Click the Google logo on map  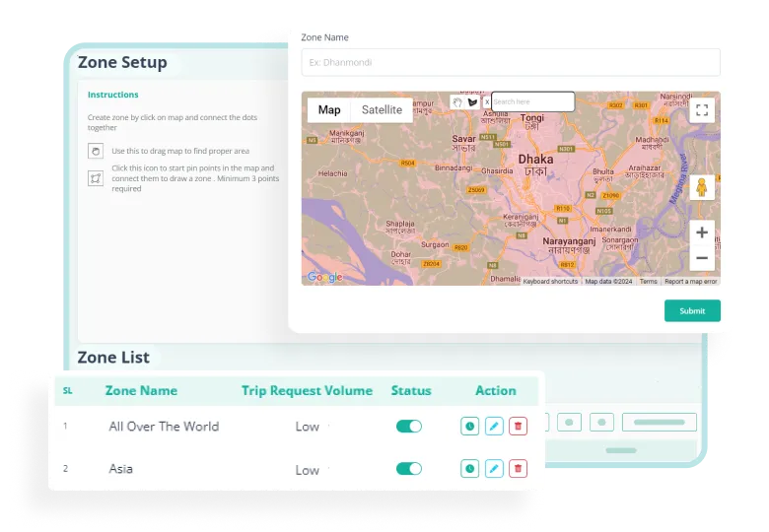pyautogui.click(x=324, y=277)
